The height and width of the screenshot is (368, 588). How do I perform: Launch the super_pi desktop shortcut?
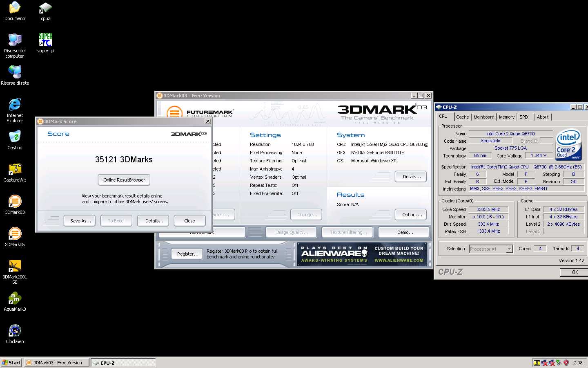click(x=45, y=43)
